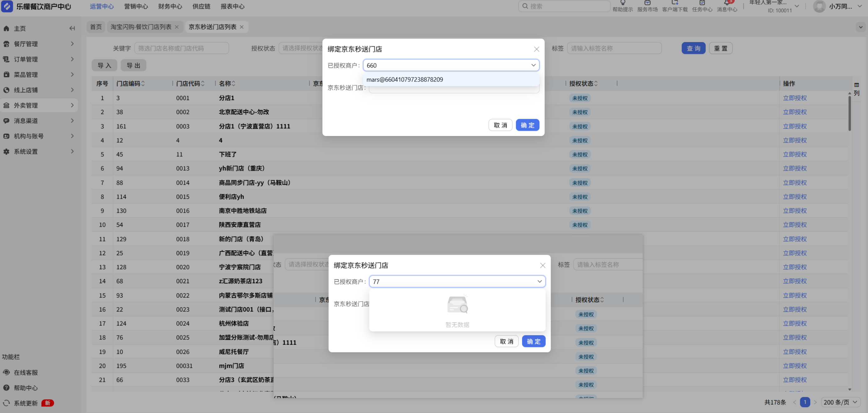Expand the 系统设置 submenu chevron
The height and width of the screenshot is (413, 868).
point(72,152)
